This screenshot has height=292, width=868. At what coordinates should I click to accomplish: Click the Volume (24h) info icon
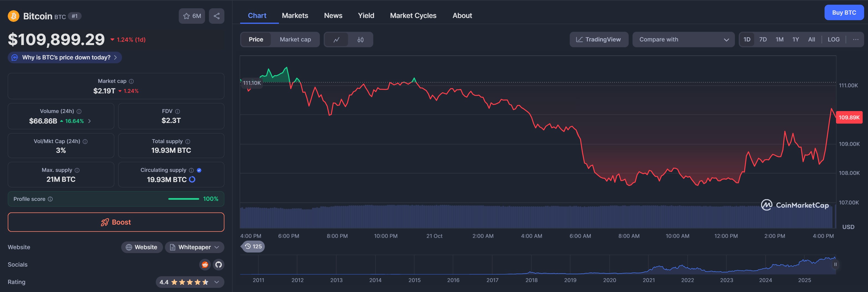(79, 111)
